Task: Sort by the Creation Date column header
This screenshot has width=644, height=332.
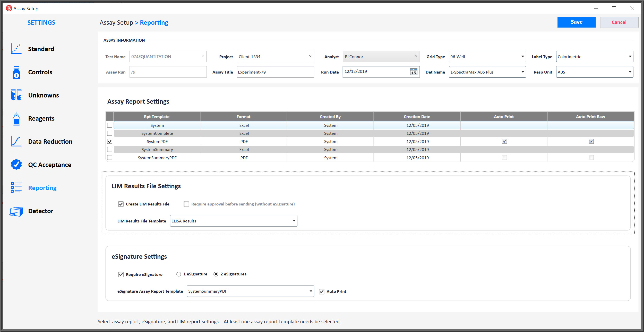Action: click(x=417, y=116)
